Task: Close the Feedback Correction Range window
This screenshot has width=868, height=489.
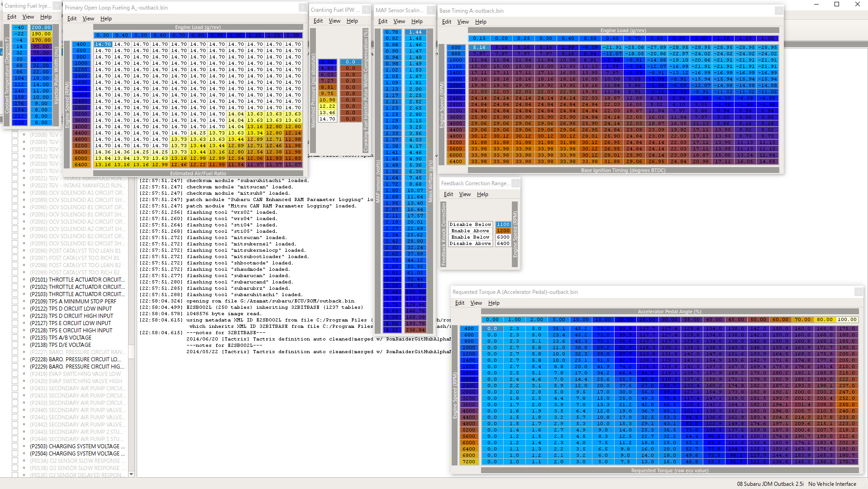Action: point(515,183)
